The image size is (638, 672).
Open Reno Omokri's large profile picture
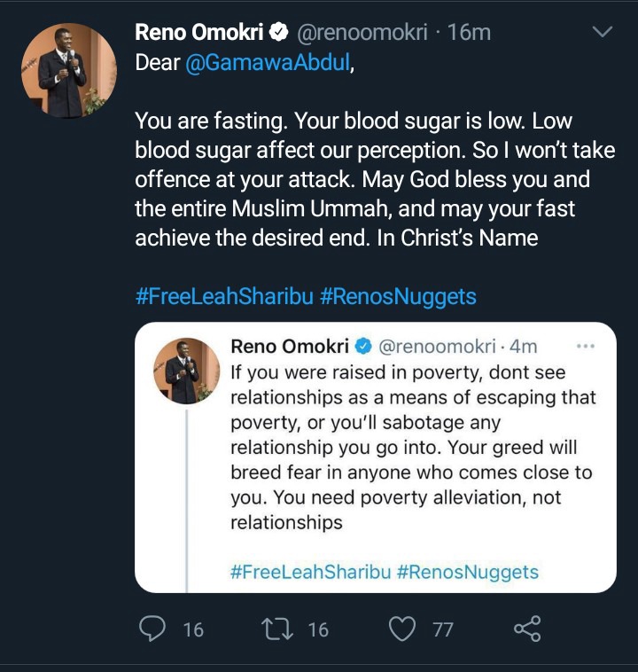[x=69, y=70]
